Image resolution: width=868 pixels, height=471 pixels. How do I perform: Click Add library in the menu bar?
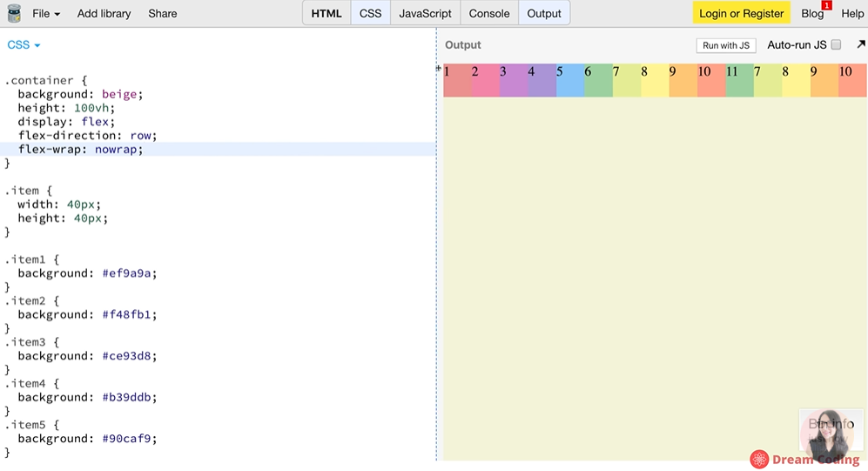(104, 13)
